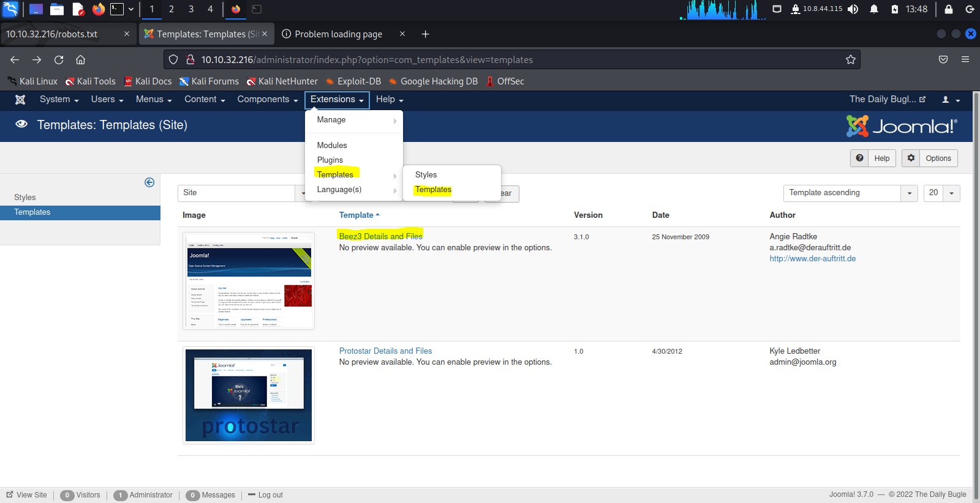Click the Beez3 template preview thumbnail
This screenshot has height=503, width=980.
click(249, 281)
